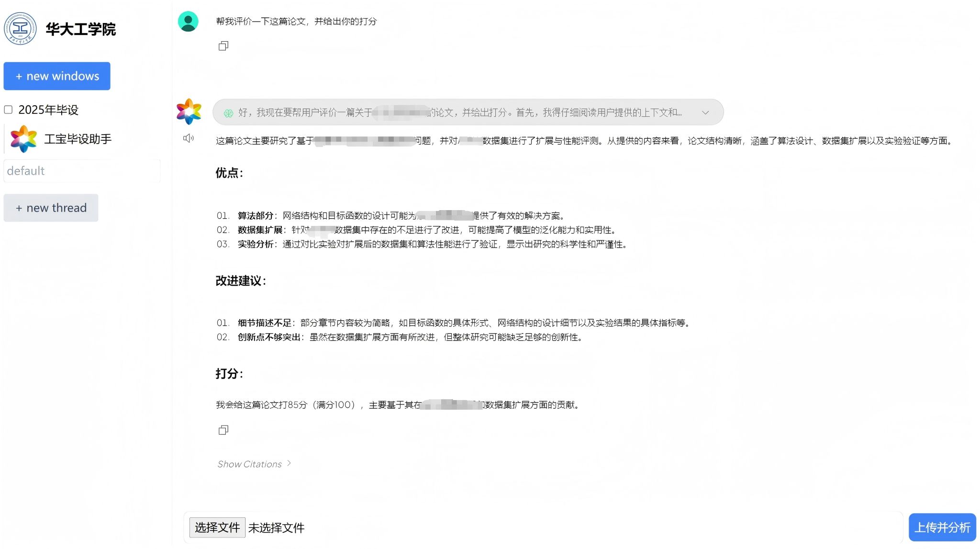Expand Show Citations
Screen dimensions: 980x549
coord(254,464)
